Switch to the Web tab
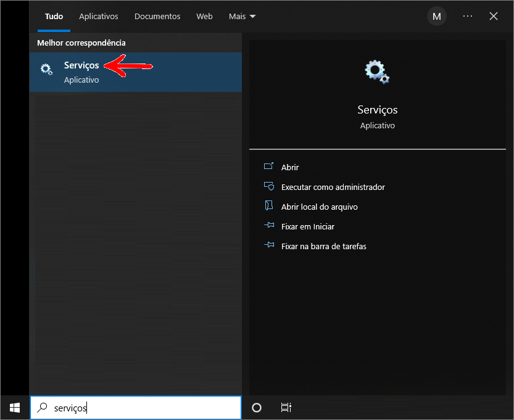Viewport: 514px width, 420px height. click(204, 17)
